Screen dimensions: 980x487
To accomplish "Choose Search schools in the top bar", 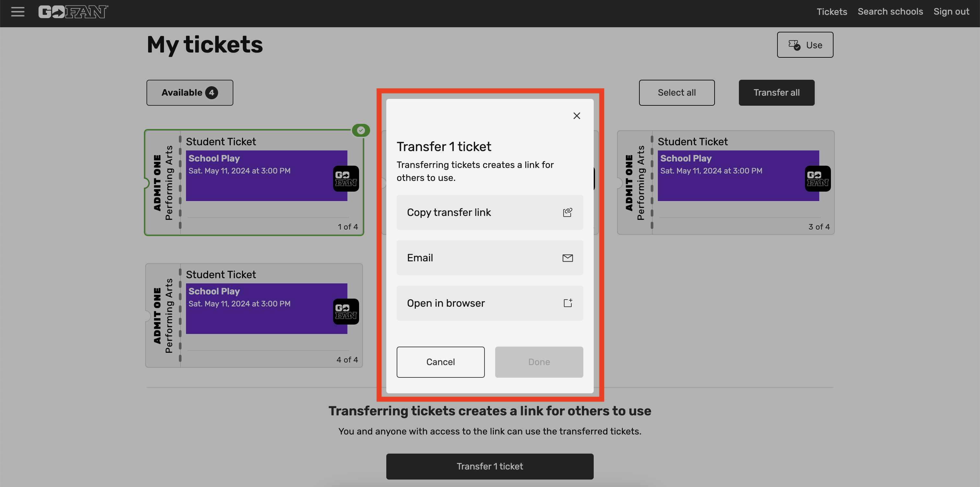I will [890, 11].
